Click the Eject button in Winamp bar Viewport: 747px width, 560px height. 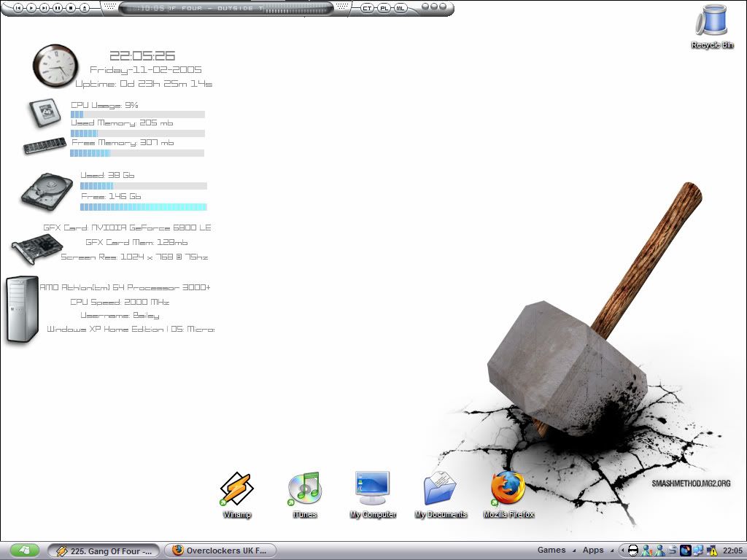85,8
